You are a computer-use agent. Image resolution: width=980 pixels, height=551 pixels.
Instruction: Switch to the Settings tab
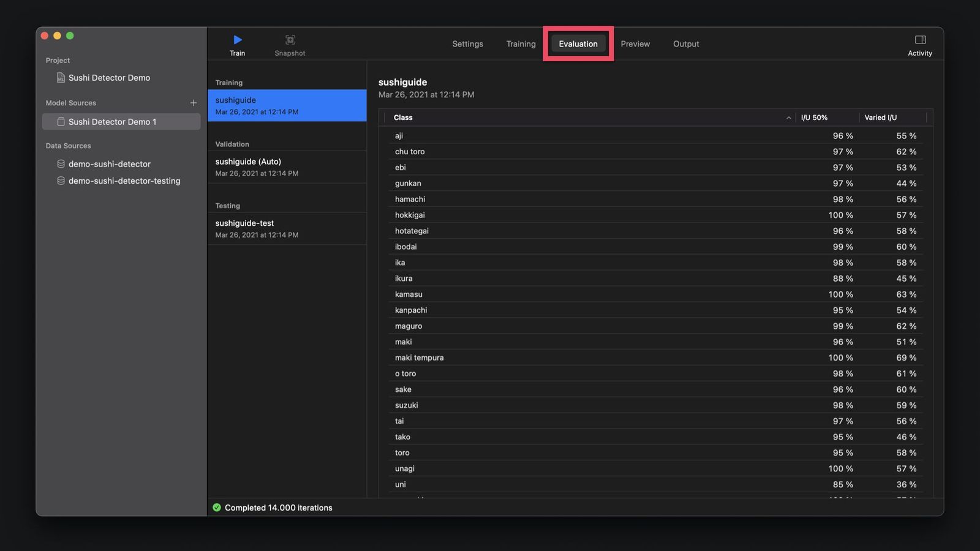[467, 43]
